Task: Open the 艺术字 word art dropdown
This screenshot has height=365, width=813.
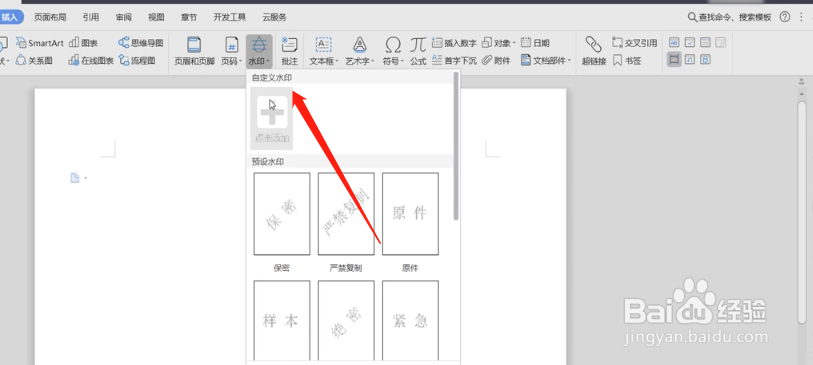Action: (360, 51)
